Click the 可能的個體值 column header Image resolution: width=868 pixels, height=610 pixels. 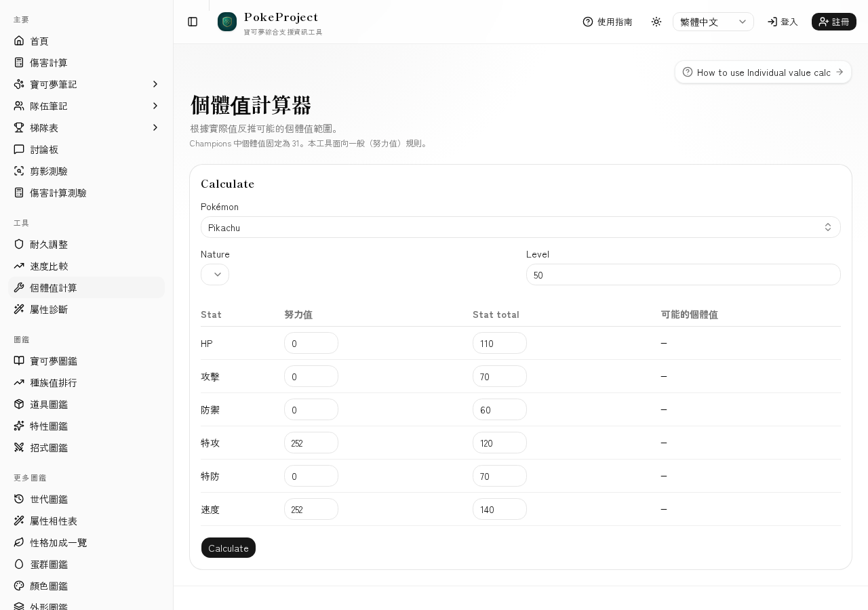click(690, 314)
